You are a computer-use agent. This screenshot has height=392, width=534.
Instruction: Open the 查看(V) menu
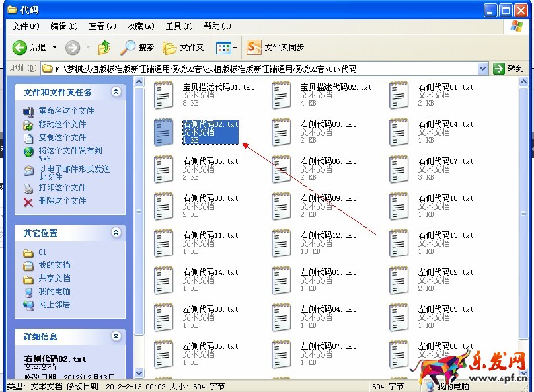102,26
